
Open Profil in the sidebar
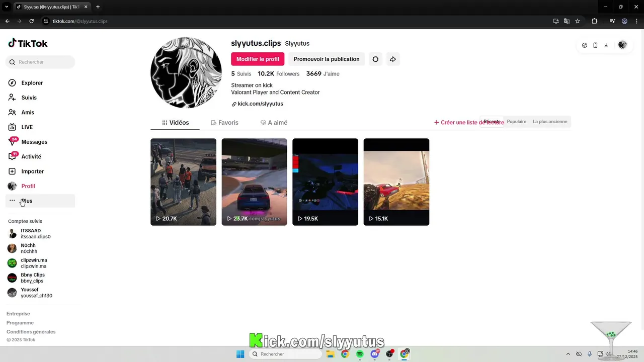click(x=28, y=186)
